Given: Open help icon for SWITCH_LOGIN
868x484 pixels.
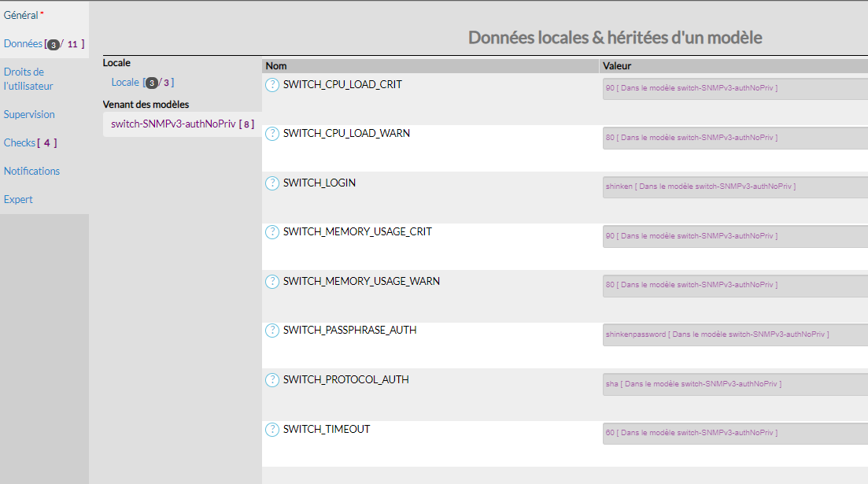Looking at the screenshot, I should tap(272, 183).
